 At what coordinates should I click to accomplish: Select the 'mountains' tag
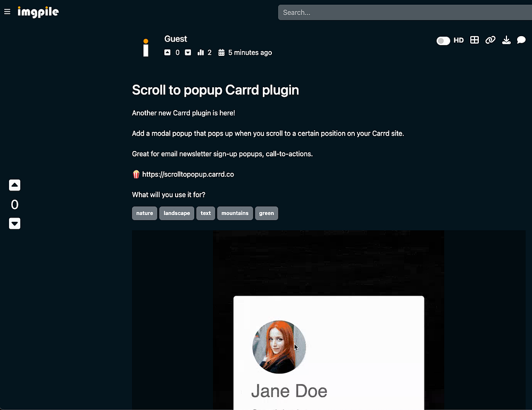(235, 213)
